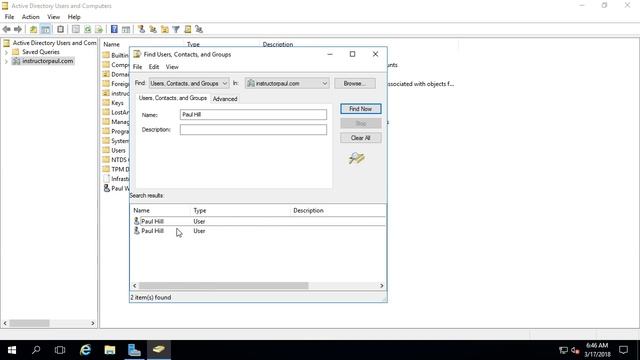Open Properties via the toolbar icon
640x360 pixels.
76,29
